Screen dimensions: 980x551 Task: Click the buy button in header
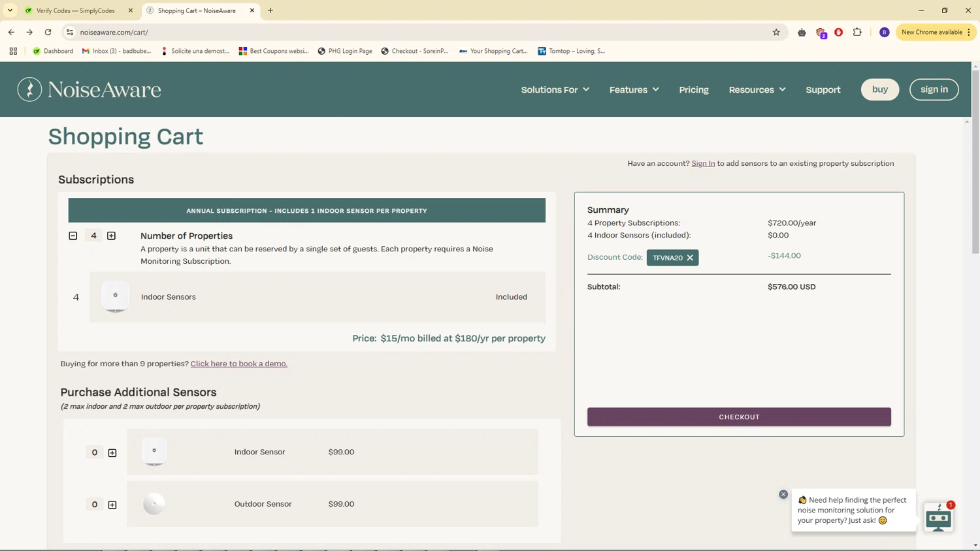tap(880, 89)
